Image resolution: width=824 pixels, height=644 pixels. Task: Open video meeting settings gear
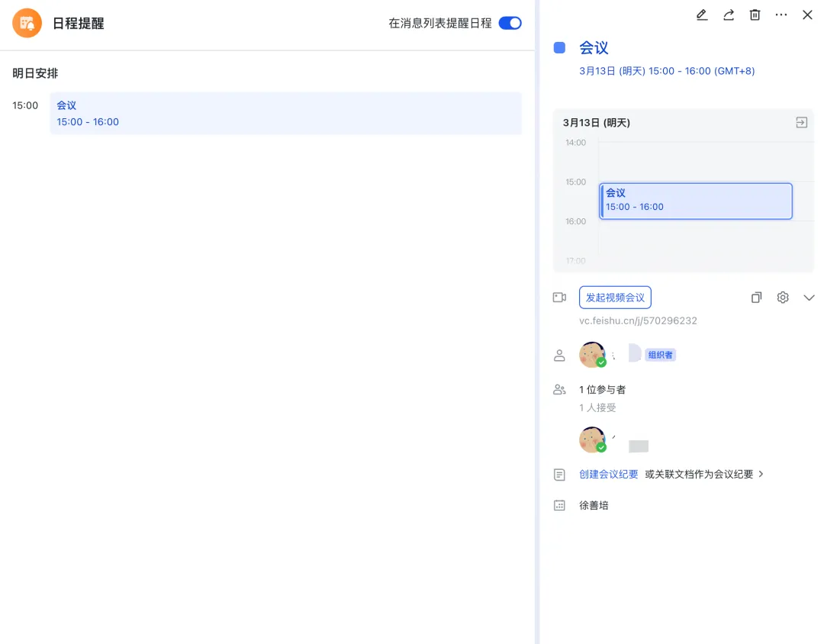[x=783, y=298]
